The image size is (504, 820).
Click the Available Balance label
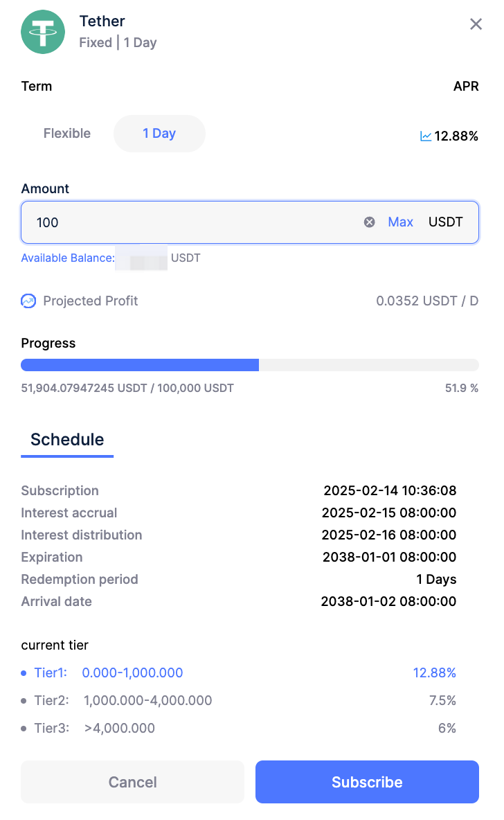pos(68,258)
